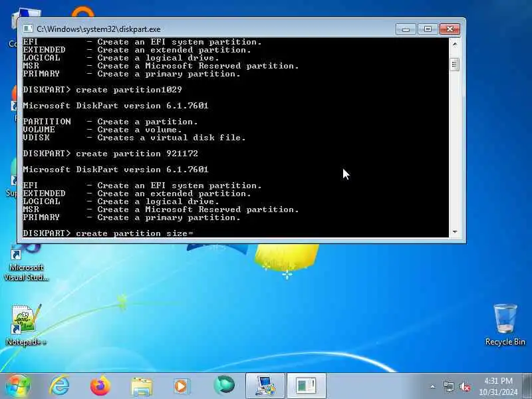Open the diskpart window system menu icon
532x399 pixels.
pos(28,29)
